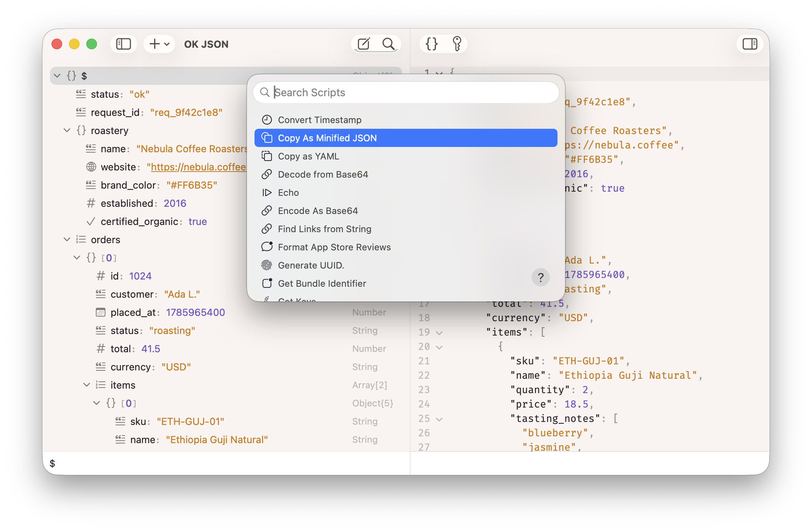The width and height of the screenshot is (812, 531).
Task: Select the id 1024 row
Action: click(x=148, y=276)
